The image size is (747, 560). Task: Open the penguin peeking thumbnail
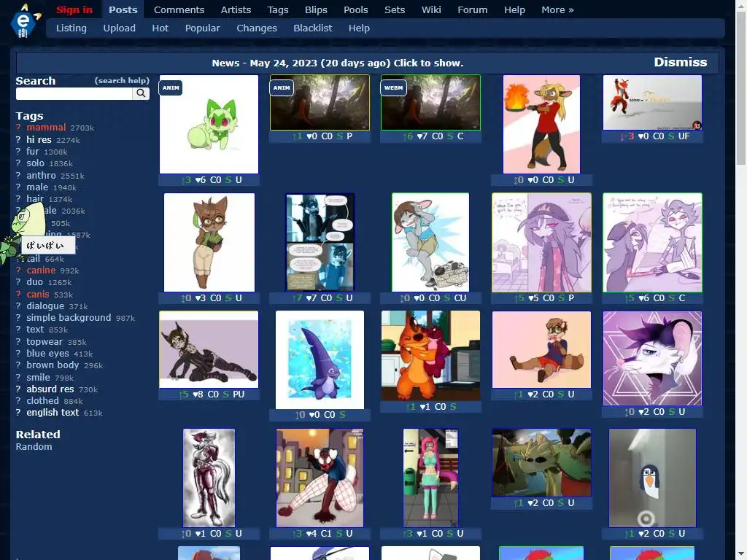pos(652,478)
